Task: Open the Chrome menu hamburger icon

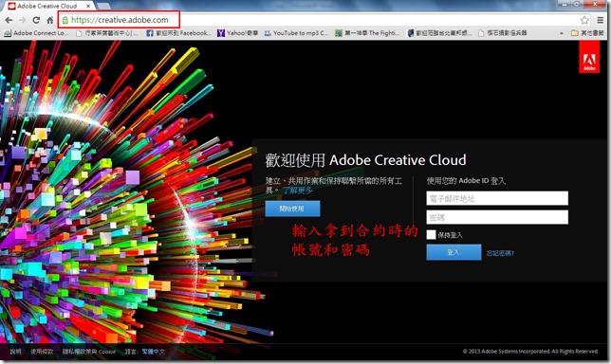Action: [x=600, y=20]
